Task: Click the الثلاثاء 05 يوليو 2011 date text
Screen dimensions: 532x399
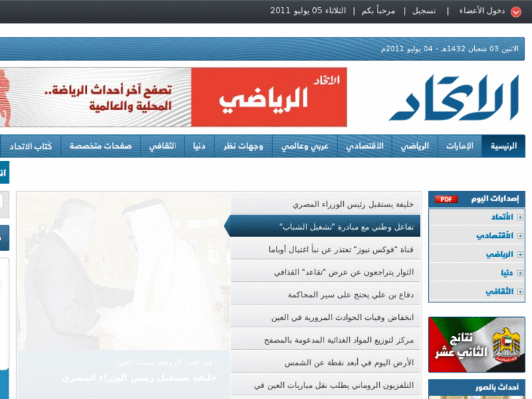Action: click(308, 11)
